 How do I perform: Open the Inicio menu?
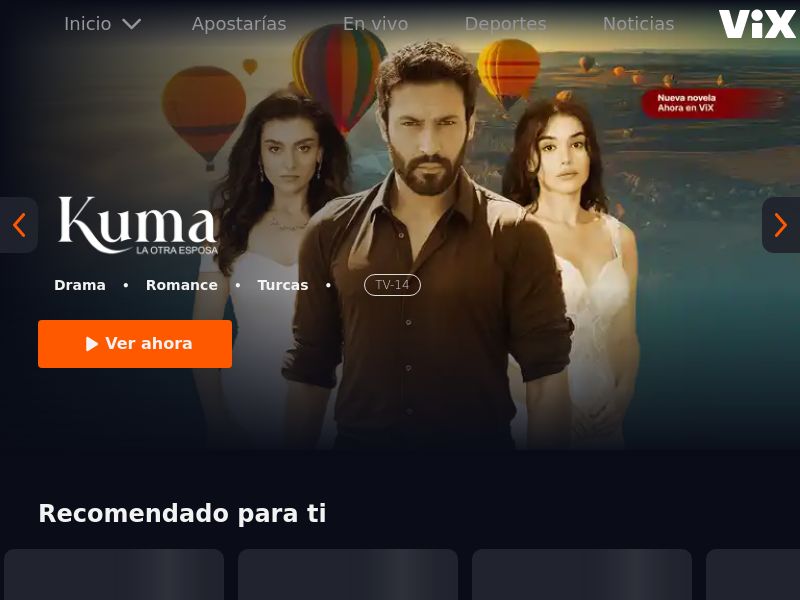88,24
